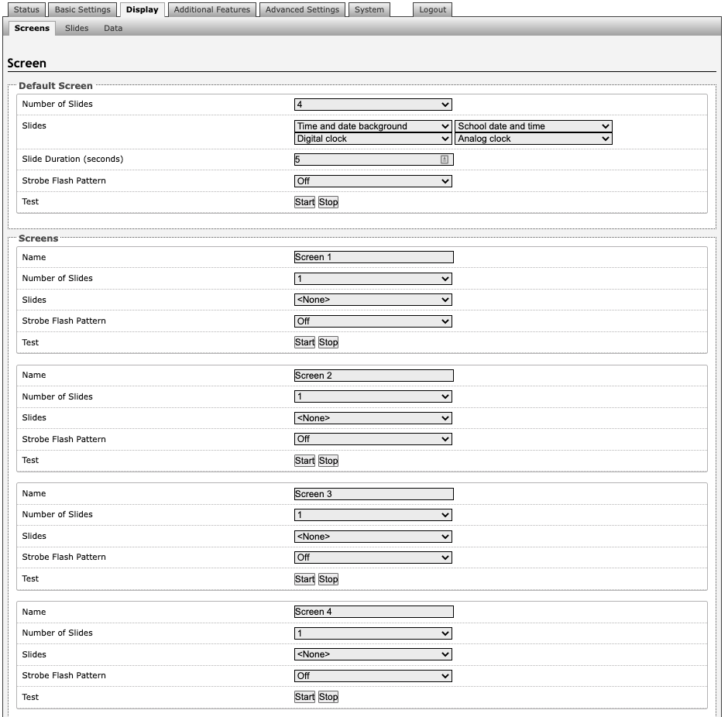Start the Default Screen test
Image resolution: width=728 pixels, height=717 pixels.
click(304, 202)
